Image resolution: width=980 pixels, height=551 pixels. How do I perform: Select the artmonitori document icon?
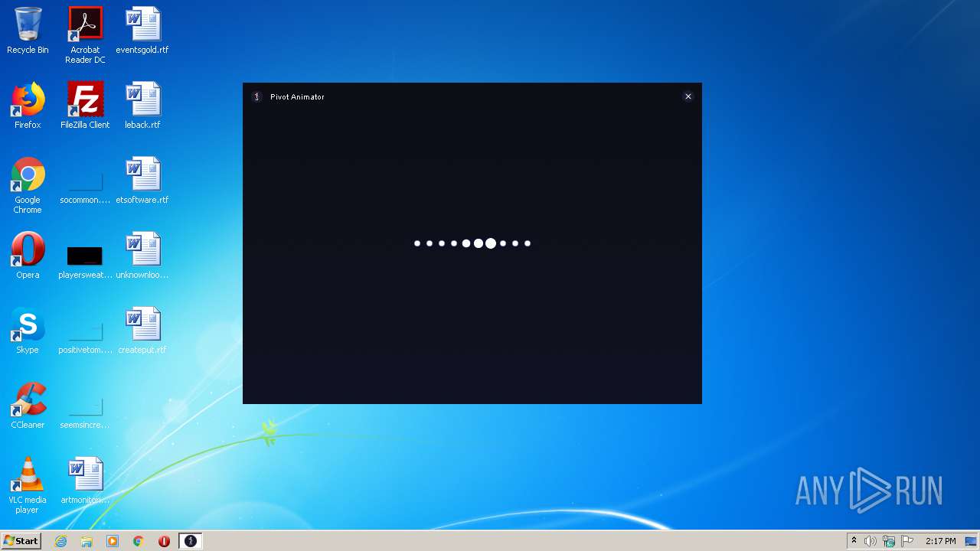pyautogui.click(x=85, y=481)
